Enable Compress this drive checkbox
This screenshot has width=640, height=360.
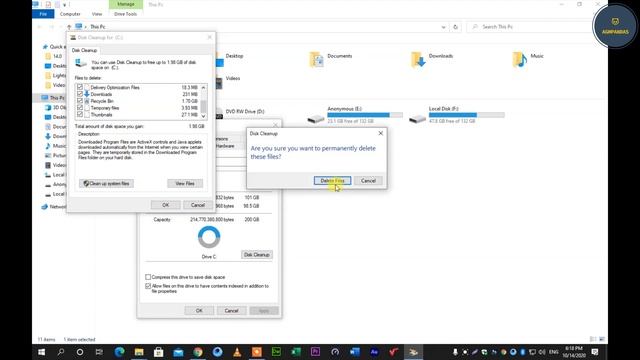click(x=148, y=277)
